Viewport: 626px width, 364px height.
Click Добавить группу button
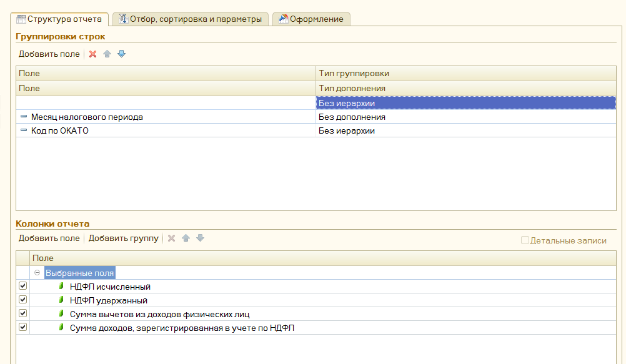[124, 239]
